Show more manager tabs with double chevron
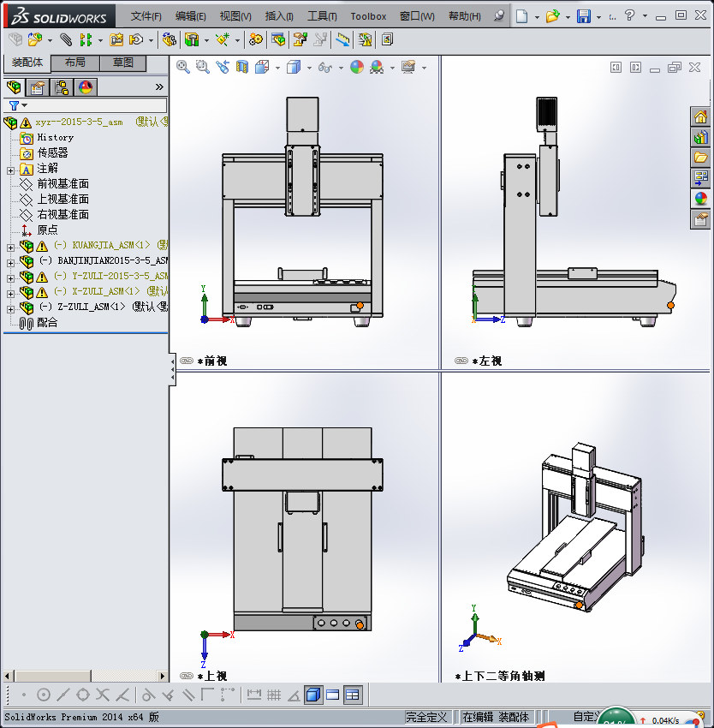The height and width of the screenshot is (728, 714). pos(159,87)
